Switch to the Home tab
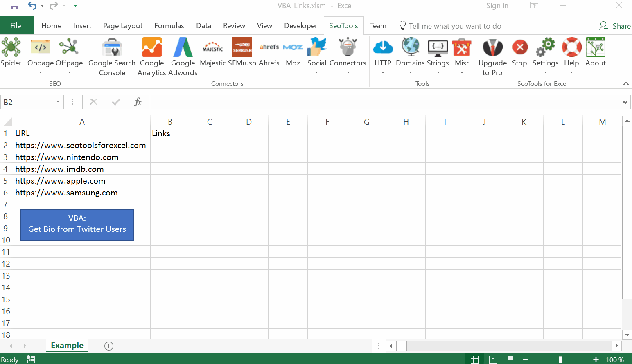 pos(51,25)
